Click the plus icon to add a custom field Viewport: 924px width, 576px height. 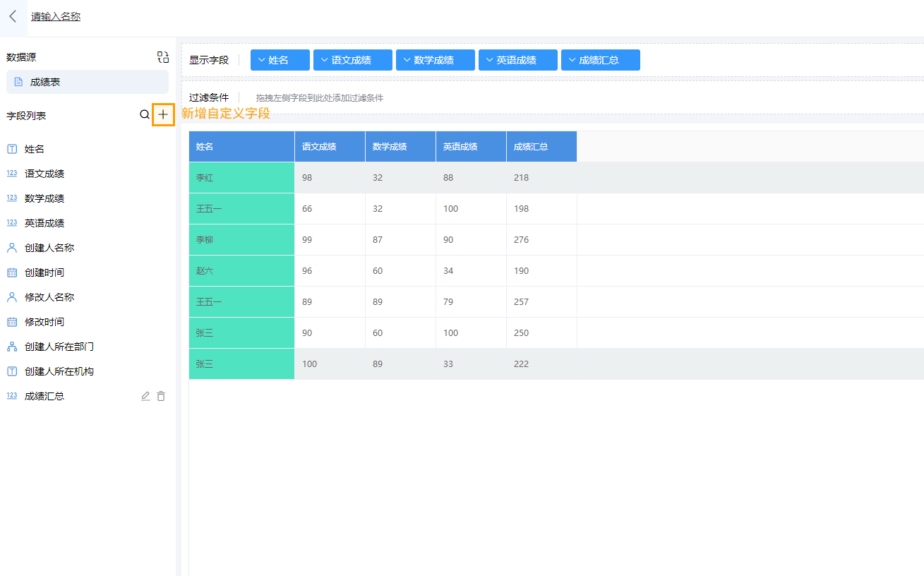(162, 114)
